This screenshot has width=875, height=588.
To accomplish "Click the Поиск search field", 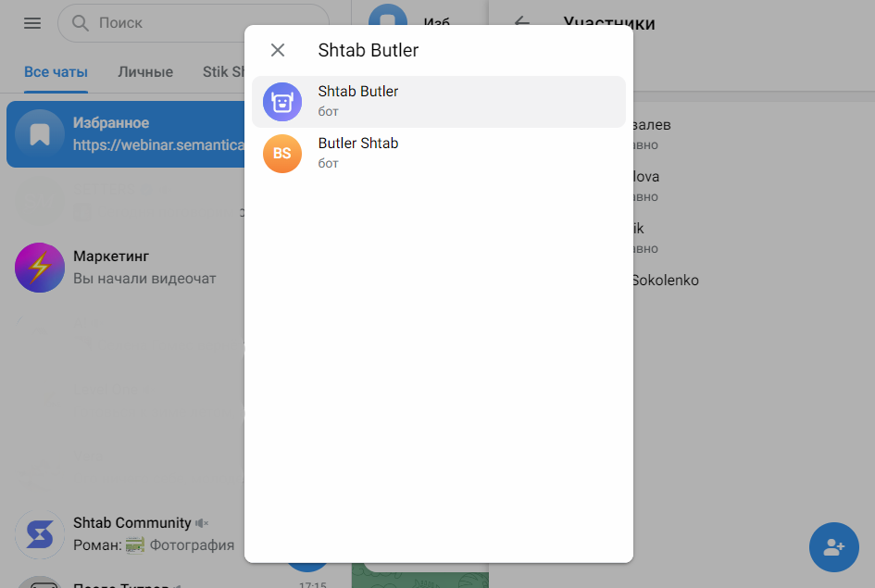I will tap(194, 23).
